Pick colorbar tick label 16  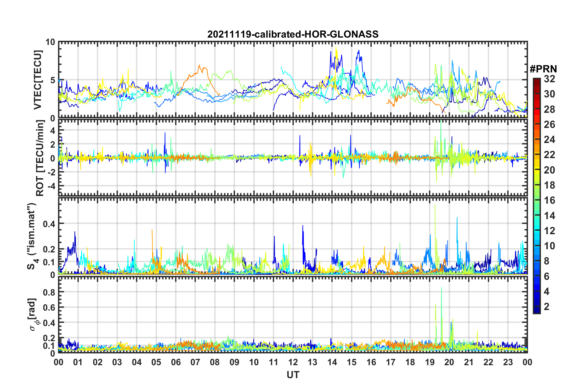(549, 200)
